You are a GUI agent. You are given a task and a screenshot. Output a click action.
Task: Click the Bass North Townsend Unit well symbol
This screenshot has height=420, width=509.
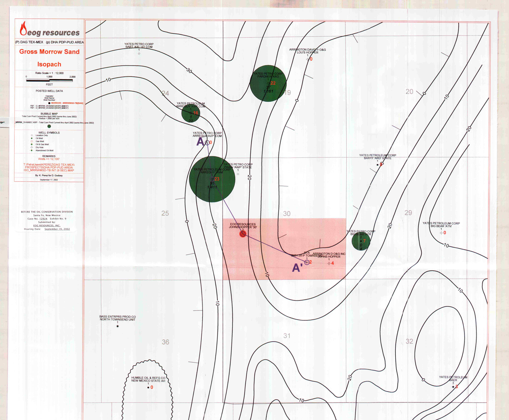pos(118,326)
